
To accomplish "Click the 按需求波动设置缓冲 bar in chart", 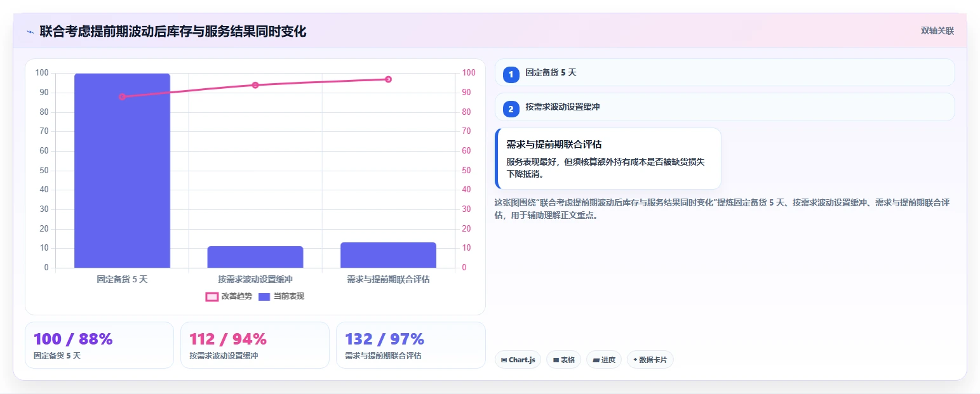I will [255, 257].
